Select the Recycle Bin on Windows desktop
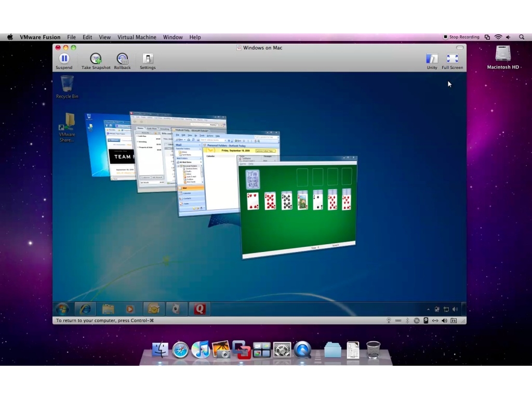532x399 pixels. coord(67,87)
